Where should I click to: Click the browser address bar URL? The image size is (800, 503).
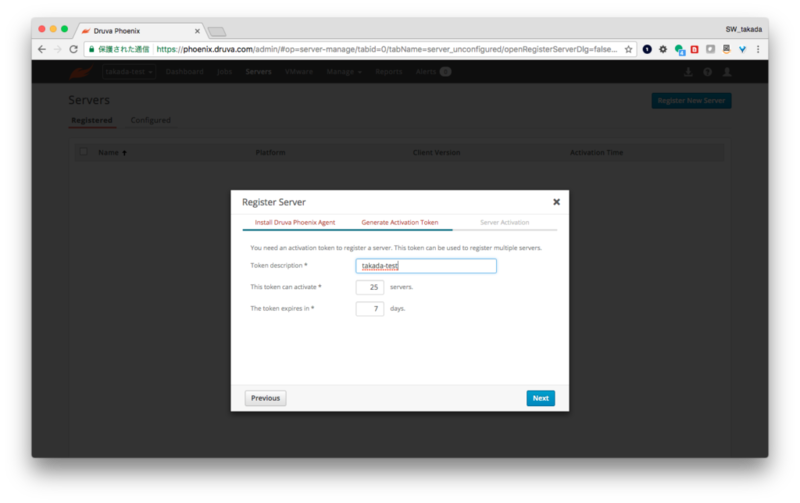386,49
